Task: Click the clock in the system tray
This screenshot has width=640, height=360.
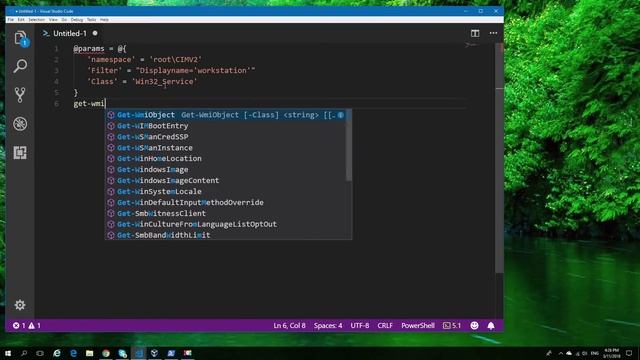Action: (611, 353)
